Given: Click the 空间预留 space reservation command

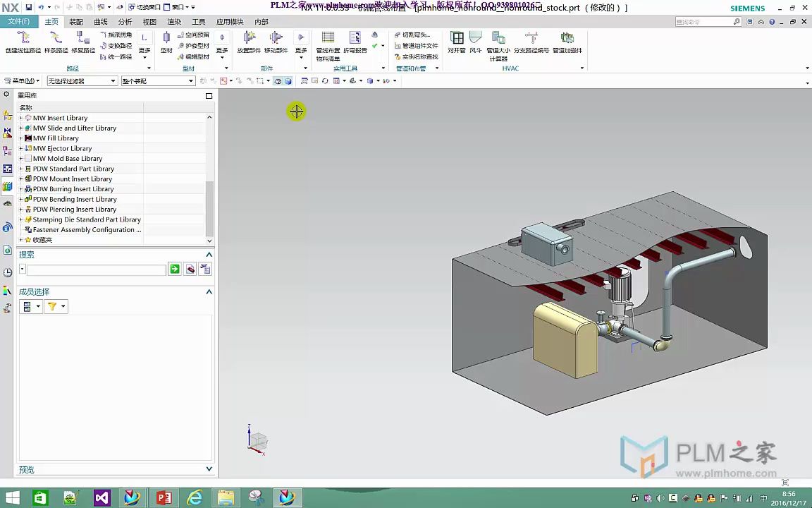Looking at the screenshot, I should point(193,35).
